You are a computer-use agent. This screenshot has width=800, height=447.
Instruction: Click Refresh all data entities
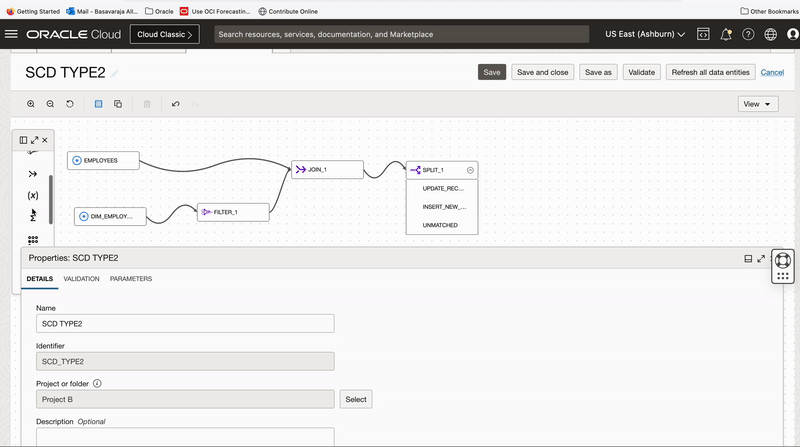[710, 72]
